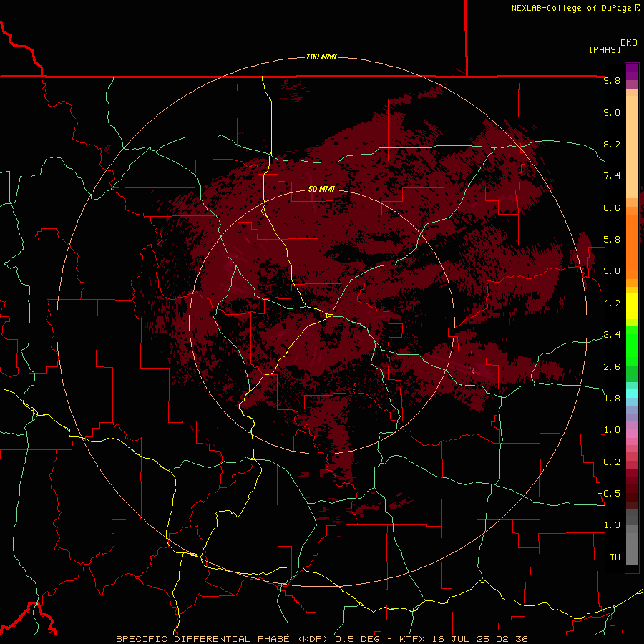The image size is (644, 644).
Task: Click the -0.5 value on the color scale
Action: [x=609, y=493]
